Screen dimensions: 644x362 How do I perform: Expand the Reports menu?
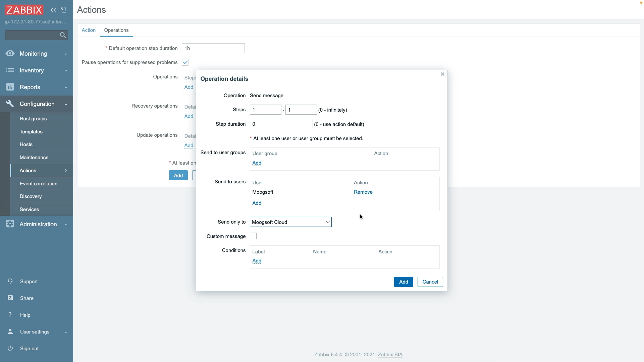coord(66,87)
